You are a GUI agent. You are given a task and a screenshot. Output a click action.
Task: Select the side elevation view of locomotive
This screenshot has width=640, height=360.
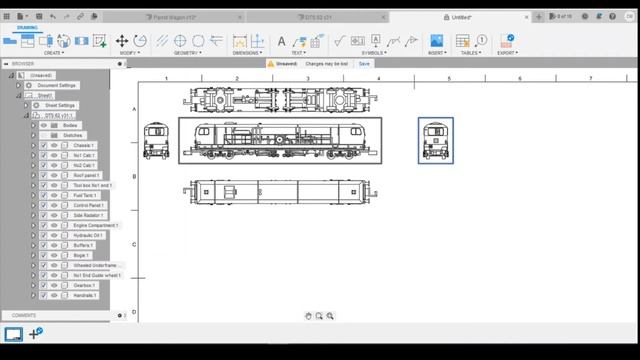280,140
